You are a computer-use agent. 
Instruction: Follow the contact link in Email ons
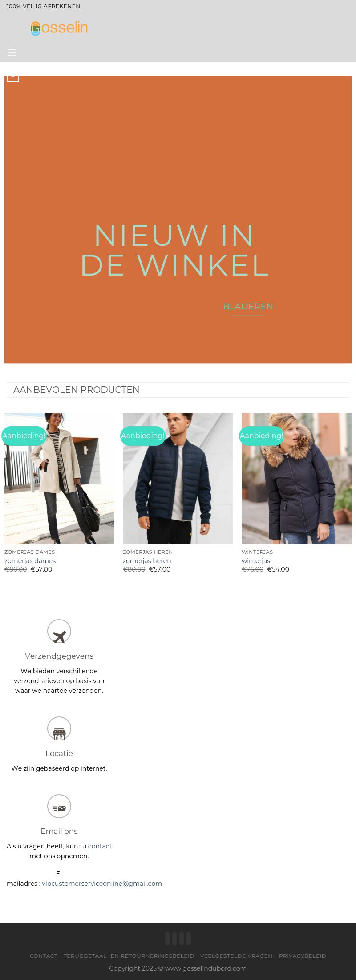100,846
